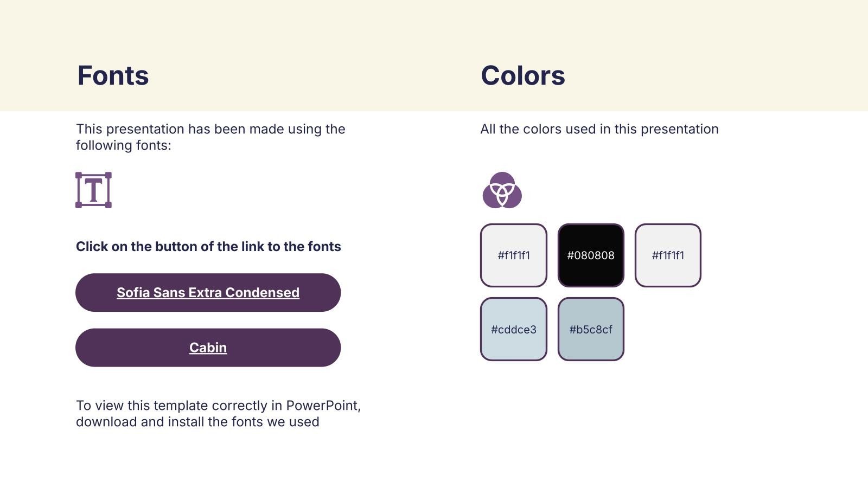Select the bold 'Click on the button' line
The image size is (868, 488).
click(208, 247)
